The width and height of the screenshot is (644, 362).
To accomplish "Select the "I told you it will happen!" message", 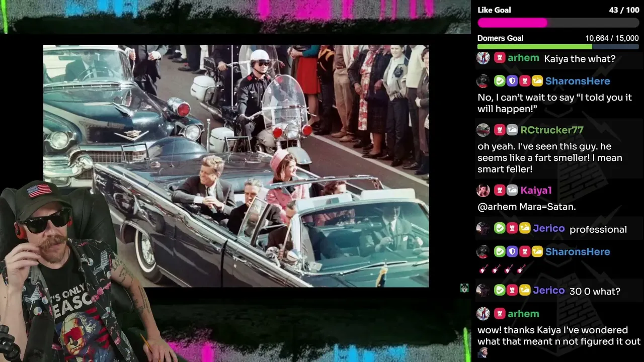I will [x=554, y=103].
